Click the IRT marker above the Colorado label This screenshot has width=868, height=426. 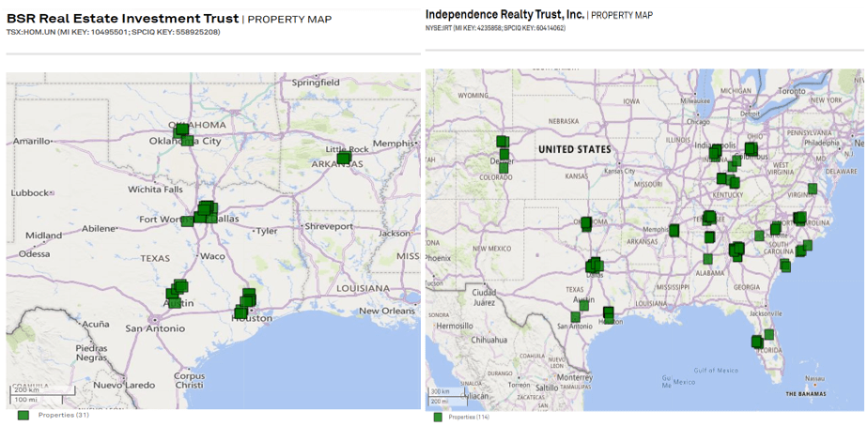tap(504, 168)
